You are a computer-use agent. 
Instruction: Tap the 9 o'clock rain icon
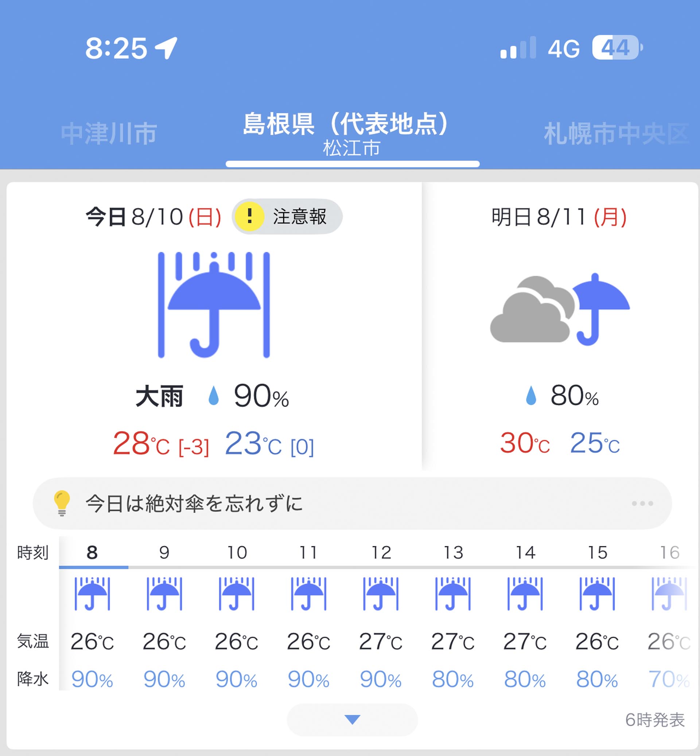point(164,594)
